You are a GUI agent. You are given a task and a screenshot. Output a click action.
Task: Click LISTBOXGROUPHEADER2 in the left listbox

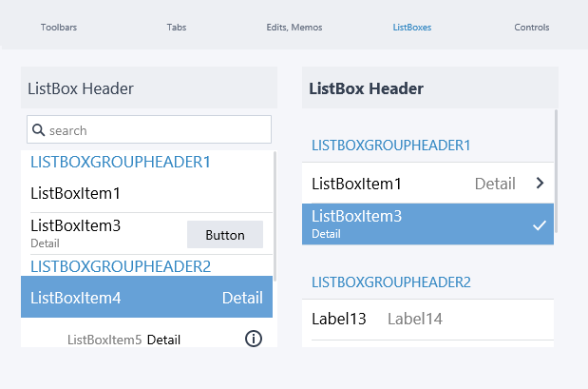(121, 266)
